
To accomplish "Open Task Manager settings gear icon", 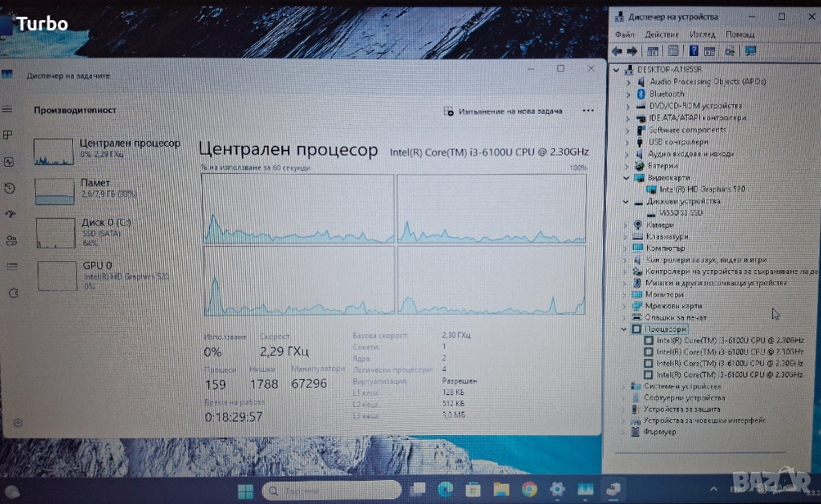I will (18, 422).
